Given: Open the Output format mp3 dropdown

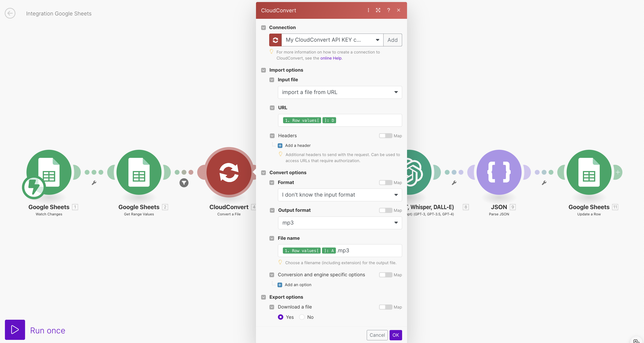Looking at the screenshot, I should point(340,223).
